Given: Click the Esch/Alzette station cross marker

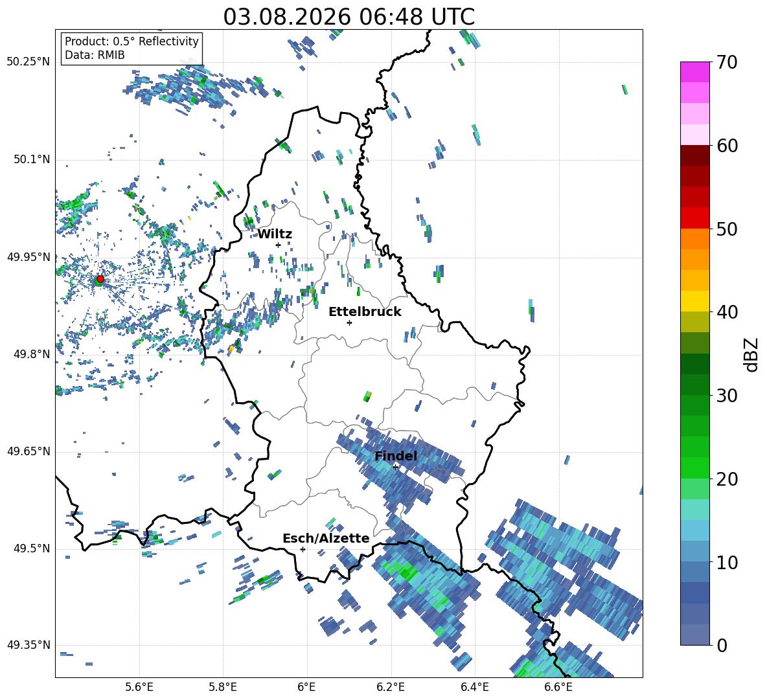Looking at the screenshot, I should [303, 549].
